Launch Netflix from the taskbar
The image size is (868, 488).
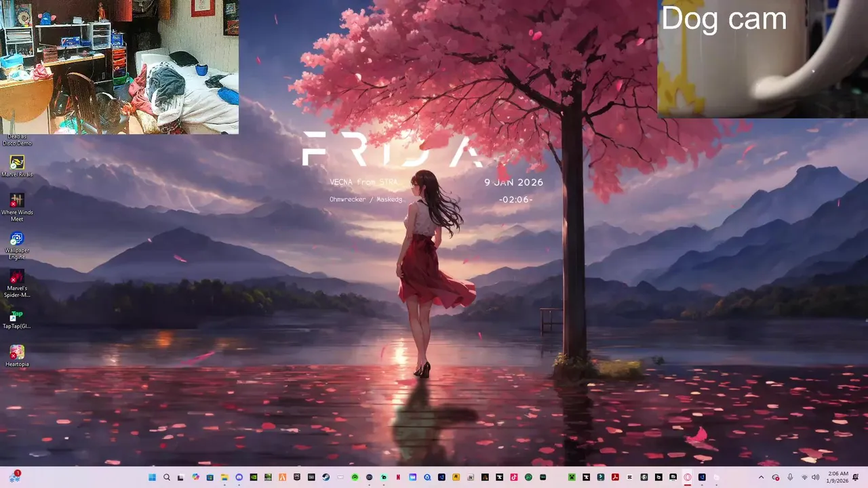[x=398, y=477]
